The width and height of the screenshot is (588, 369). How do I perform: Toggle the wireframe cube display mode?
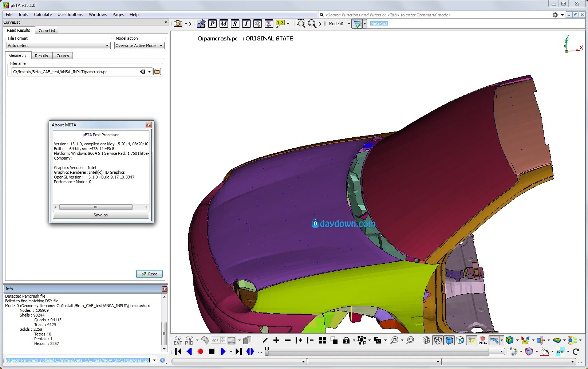(x=438, y=340)
